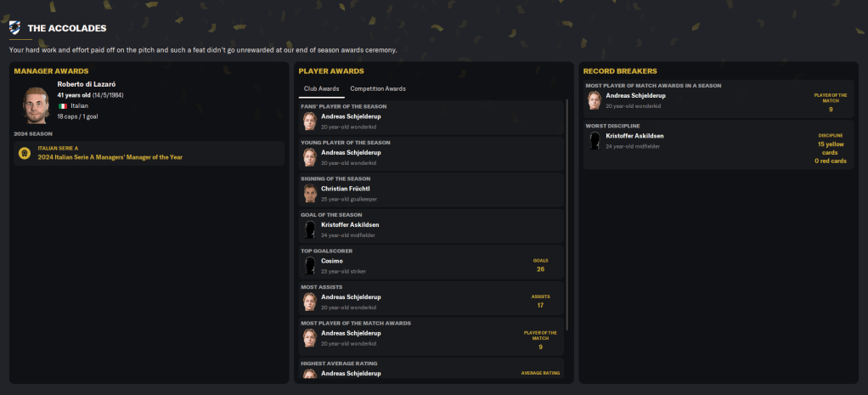
Task: Click Schjelderup's portrait in Young Player of the Season
Action: tap(309, 157)
